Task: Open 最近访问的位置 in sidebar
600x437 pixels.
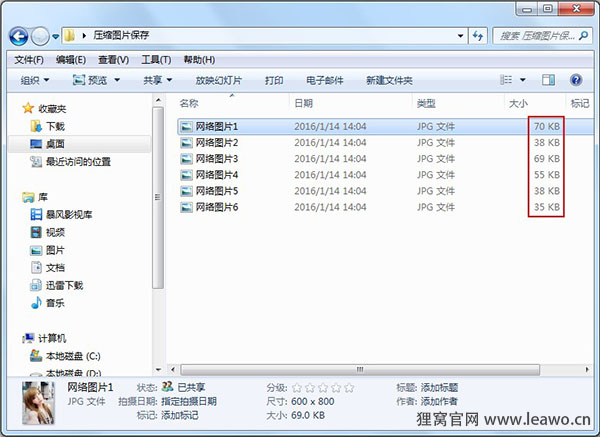Action: (77, 162)
